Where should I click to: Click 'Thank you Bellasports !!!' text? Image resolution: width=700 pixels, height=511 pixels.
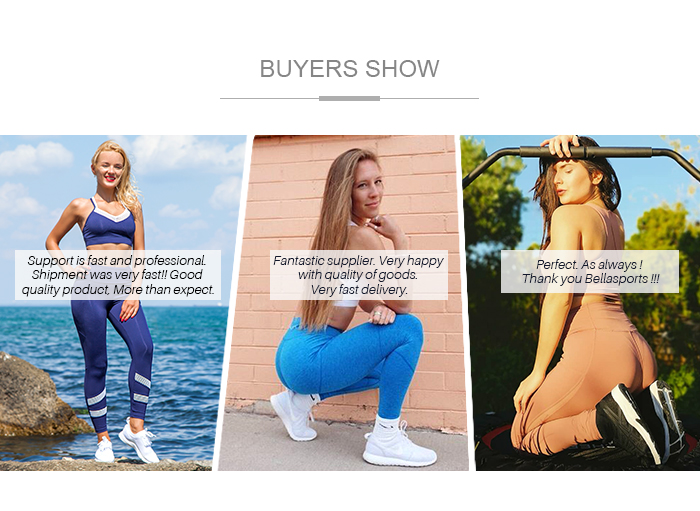[x=590, y=279]
